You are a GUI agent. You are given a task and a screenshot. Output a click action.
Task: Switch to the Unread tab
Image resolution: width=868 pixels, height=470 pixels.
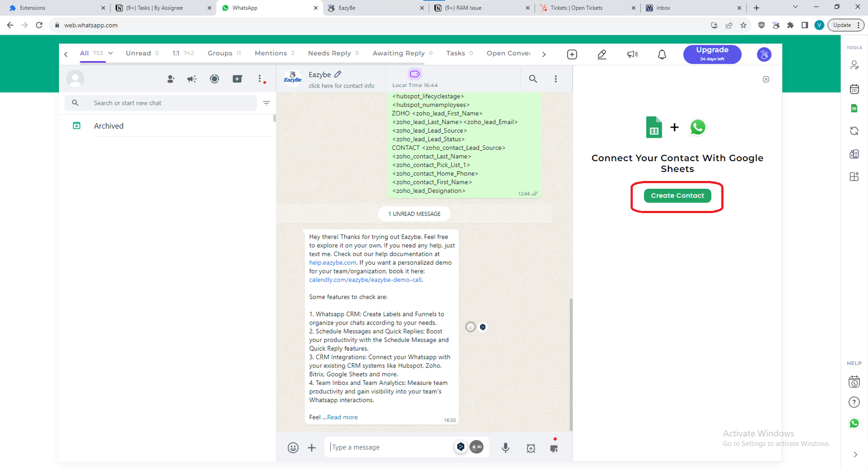[x=142, y=53]
